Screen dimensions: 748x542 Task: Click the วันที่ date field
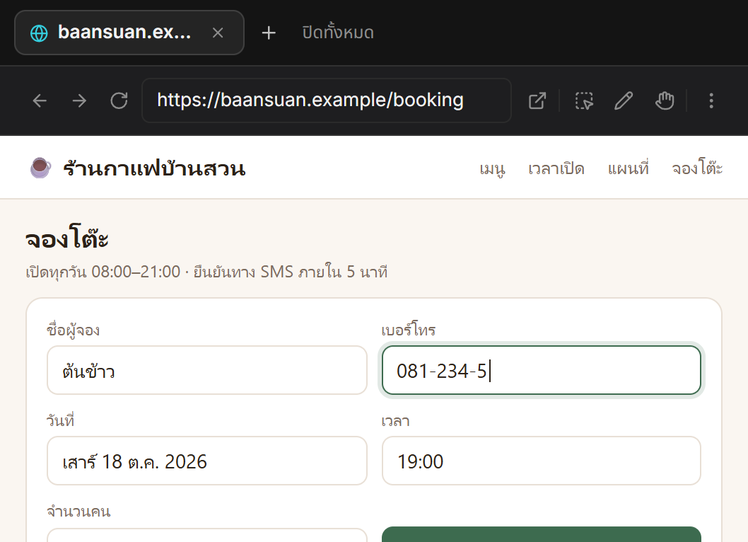[207, 461]
